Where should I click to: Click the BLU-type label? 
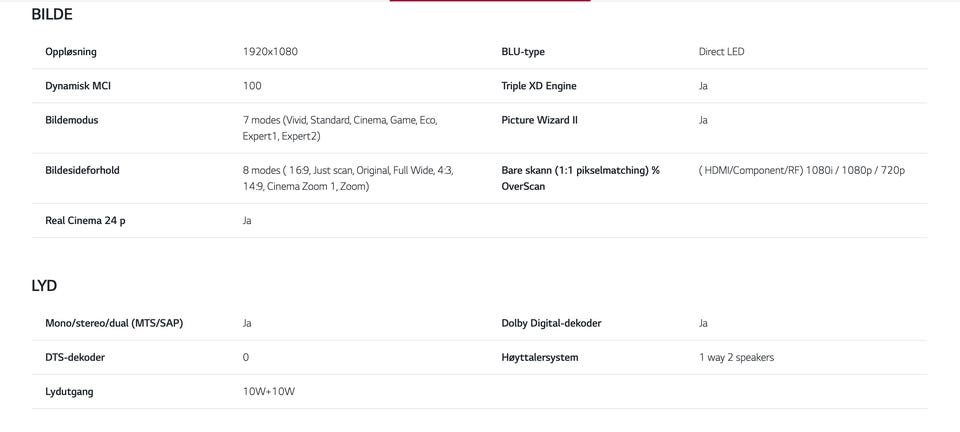(523, 52)
